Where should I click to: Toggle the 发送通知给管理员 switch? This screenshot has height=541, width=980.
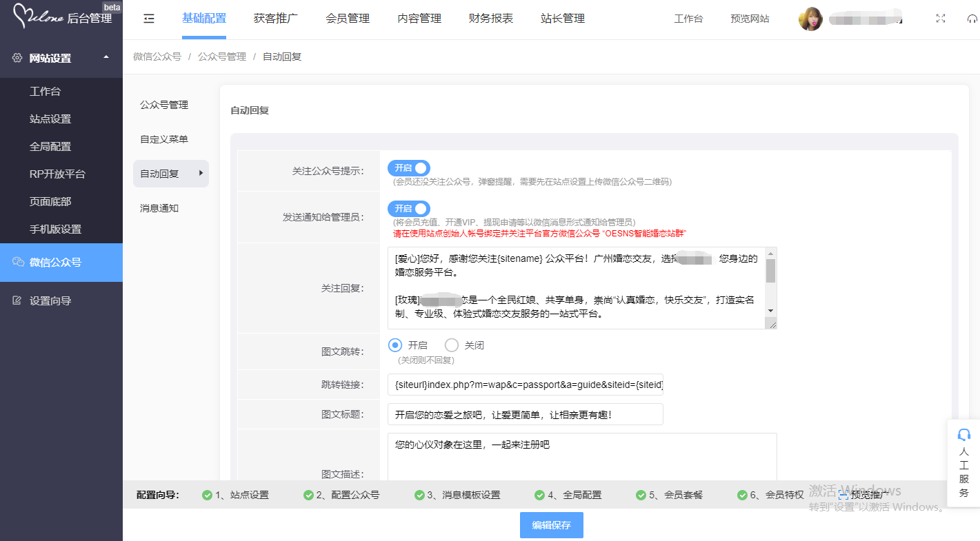click(408, 209)
